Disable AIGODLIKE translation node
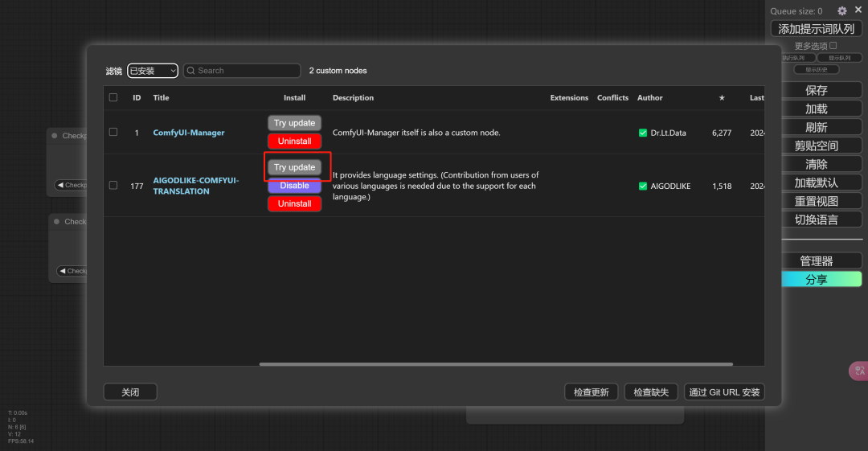 (x=294, y=186)
